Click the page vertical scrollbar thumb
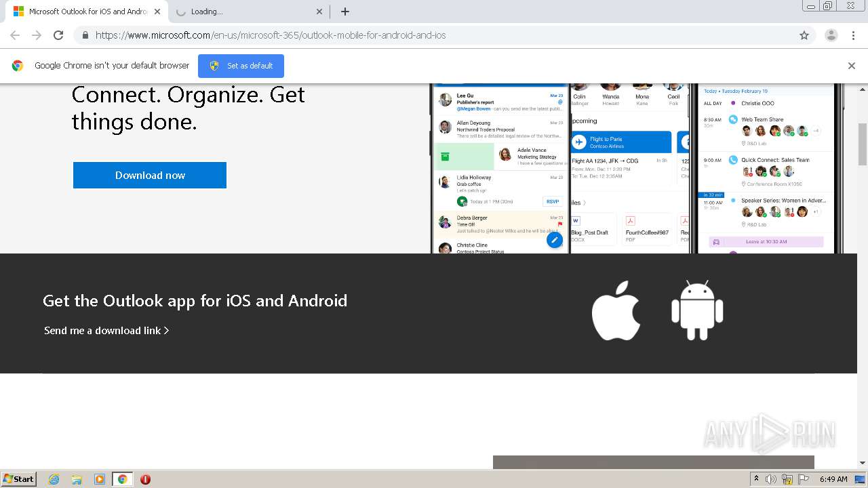This screenshot has height=488, width=868. (x=863, y=144)
